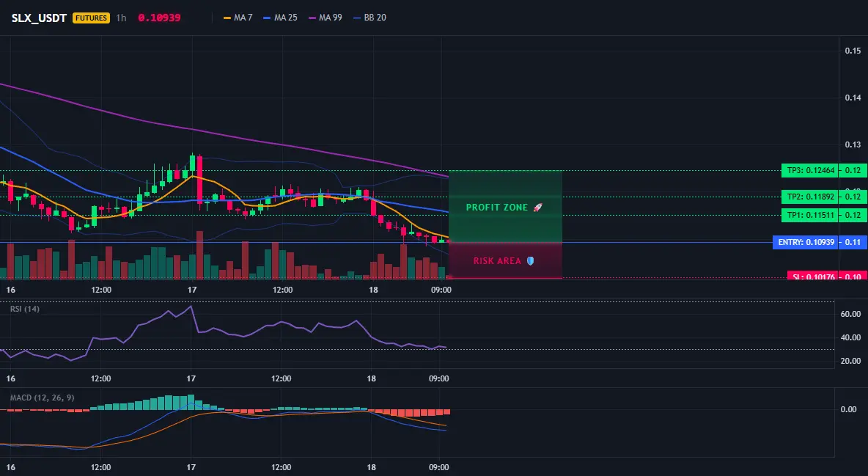Screen dimensions: 868x476
Task: Click the yellow FUTURES badge
Action: click(92, 18)
